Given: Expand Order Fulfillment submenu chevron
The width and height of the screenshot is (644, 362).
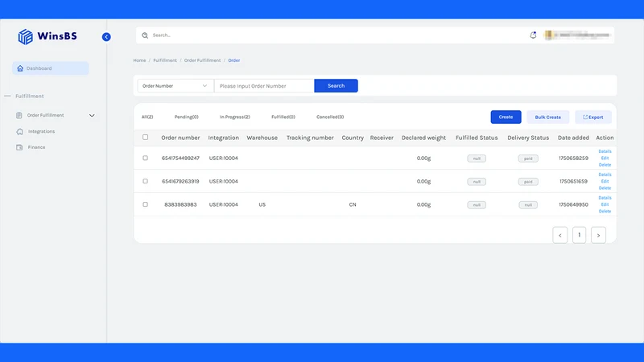Looking at the screenshot, I should click(92, 116).
